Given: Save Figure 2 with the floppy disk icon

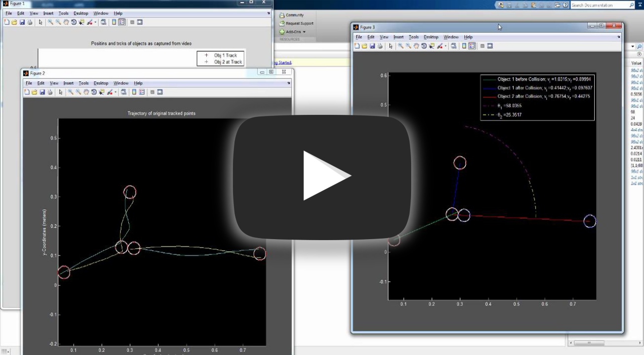Looking at the screenshot, I should pyautogui.click(x=42, y=92).
